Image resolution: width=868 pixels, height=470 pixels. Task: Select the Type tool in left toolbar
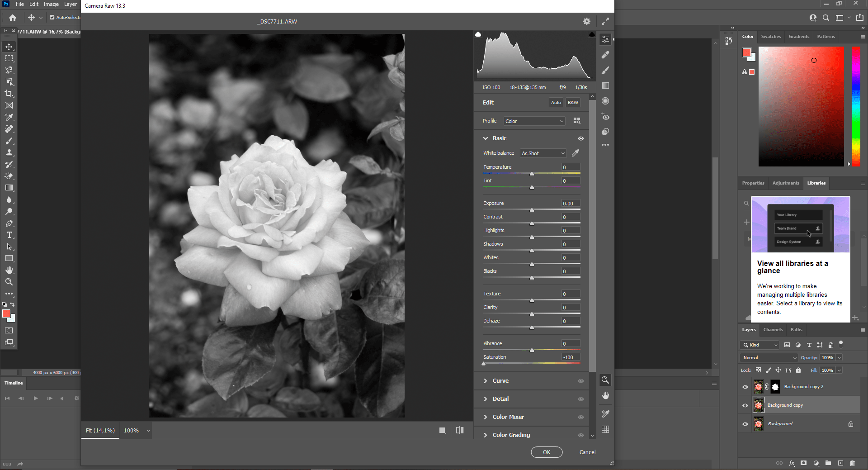click(x=9, y=235)
